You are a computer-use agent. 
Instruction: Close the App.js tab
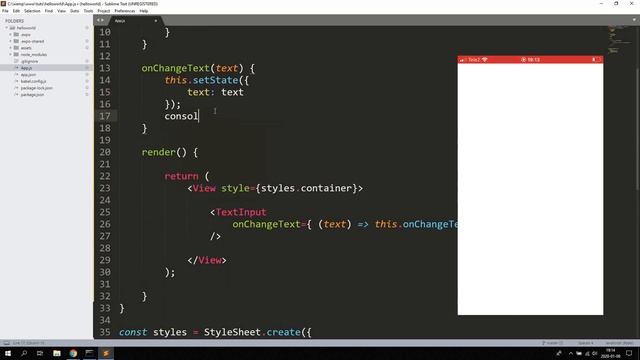156,20
